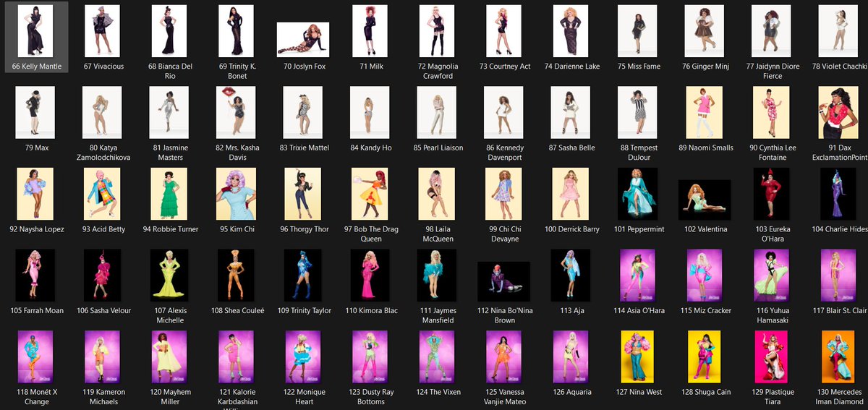Image resolution: width=868 pixels, height=410 pixels.
Task: Open the 67 Vivacious image file
Action: (102, 31)
